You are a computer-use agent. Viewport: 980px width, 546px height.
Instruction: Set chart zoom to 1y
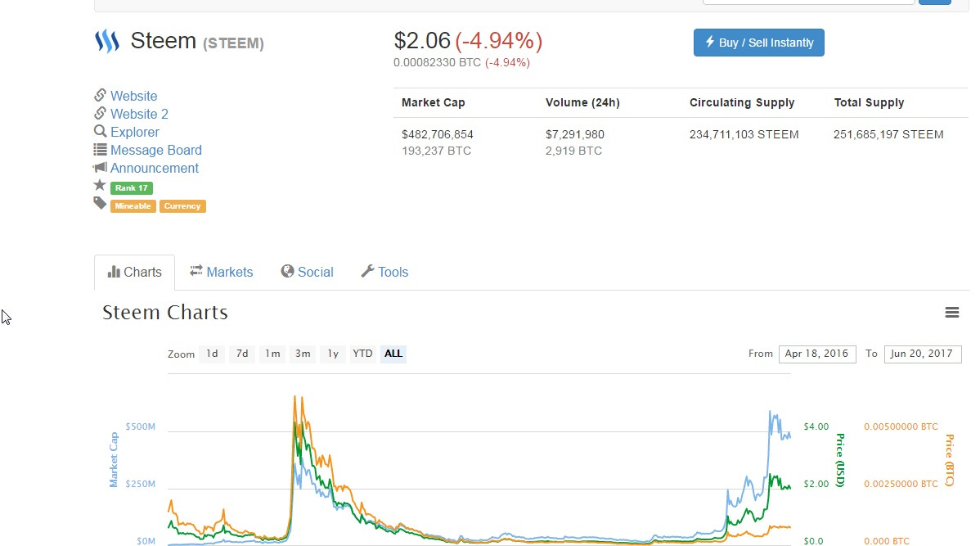[x=333, y=354]
